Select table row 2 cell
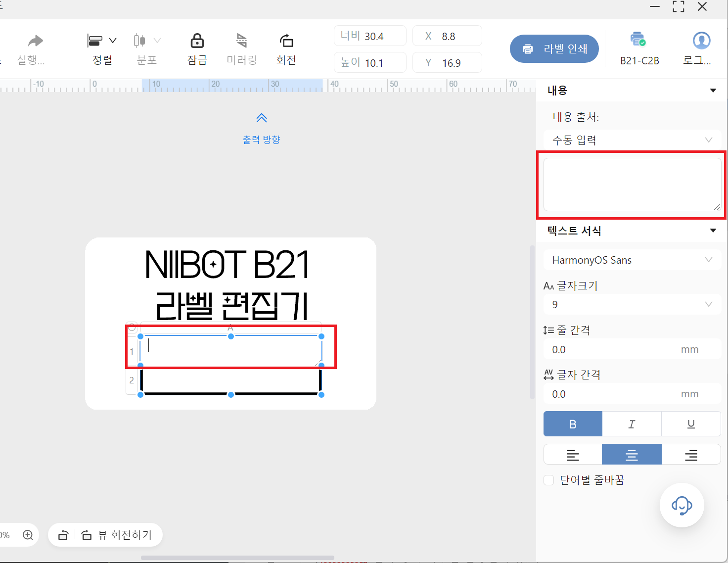 pos(231,380)
